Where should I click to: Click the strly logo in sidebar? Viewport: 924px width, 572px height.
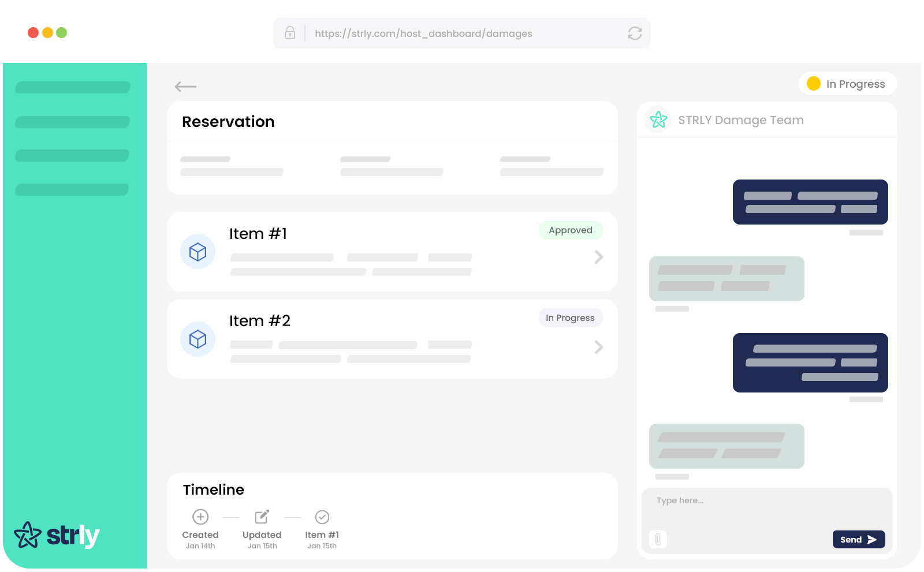coord(57,535)
